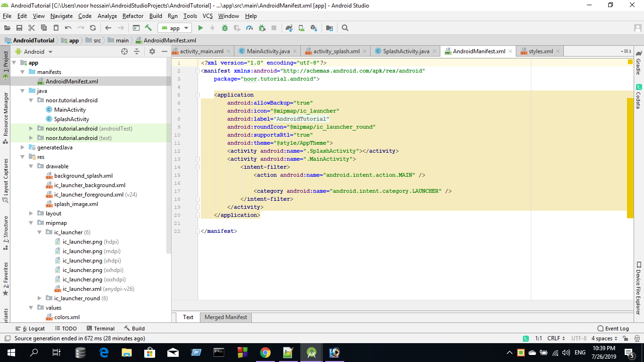Click the Select Run/Debug Configuration icon
This screenshot has height=362, width=644.
pos(136,28)
